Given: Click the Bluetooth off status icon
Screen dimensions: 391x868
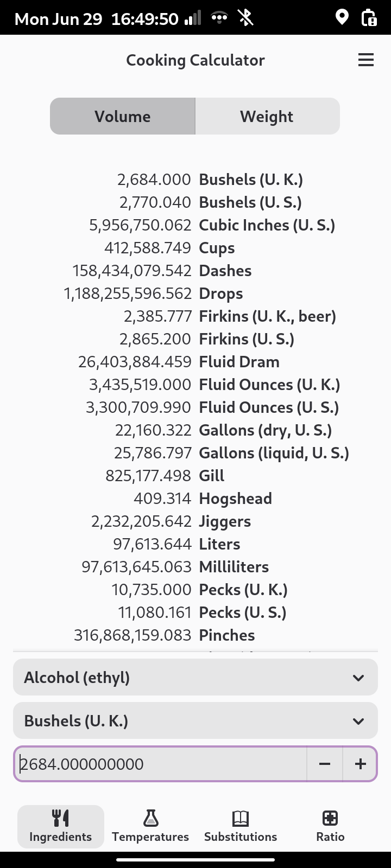Looking at the screenshot, I should click(x=245, y=18).
